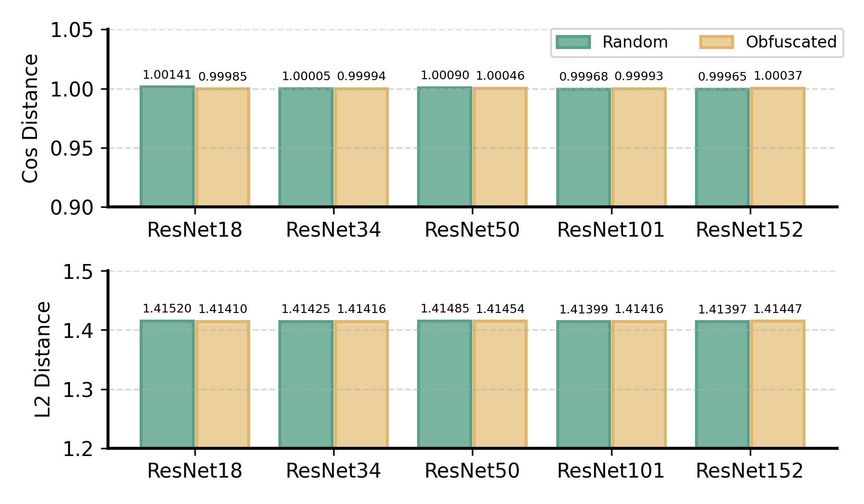The width and height of the screenshot is (864, 504).
Task: Click the 1.00141 value label
Action: click(167, 75)
